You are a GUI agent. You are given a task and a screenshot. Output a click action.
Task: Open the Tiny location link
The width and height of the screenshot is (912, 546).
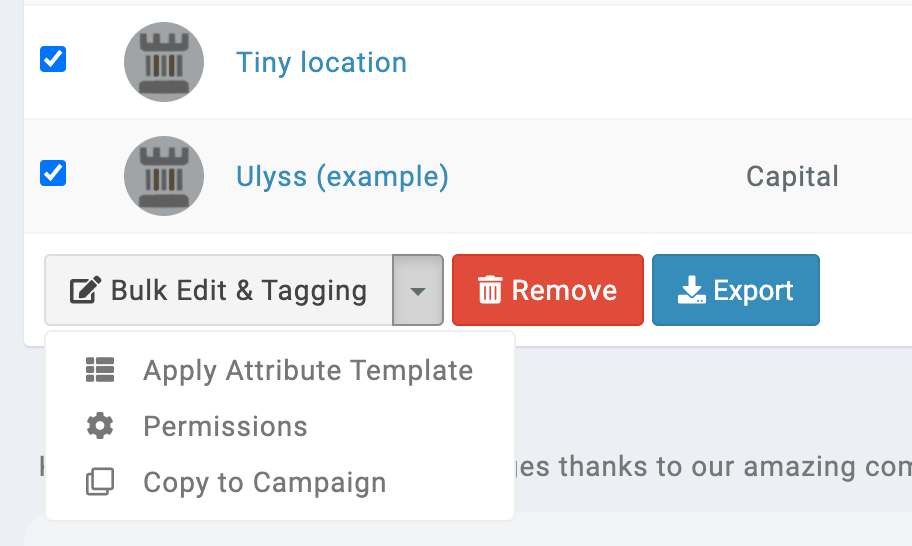(321, 63)
